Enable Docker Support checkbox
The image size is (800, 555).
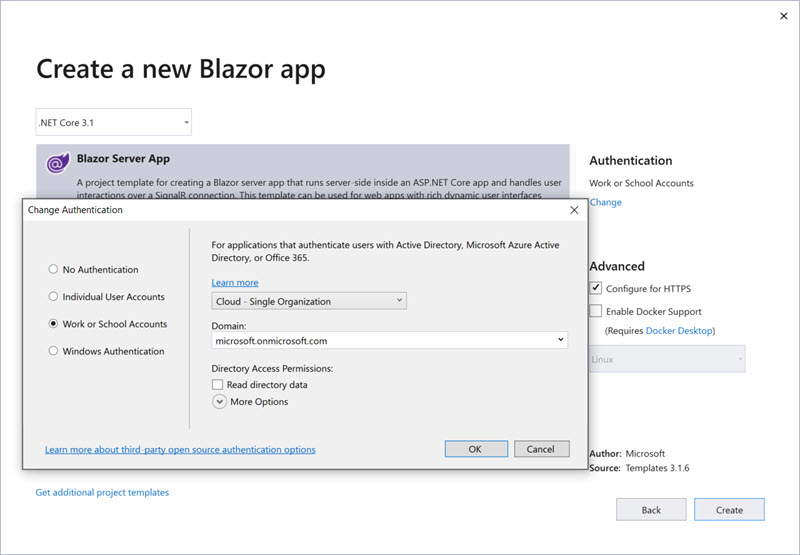[596, 311]
